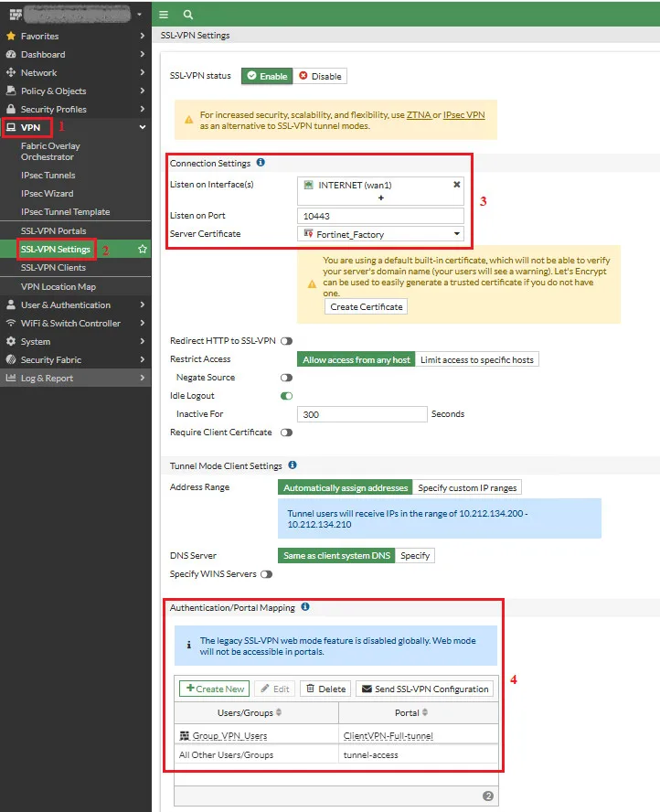Set SSL-VPN status to Enable
Viewport: 660px width, 812px height.
click(x=267, y=76)
